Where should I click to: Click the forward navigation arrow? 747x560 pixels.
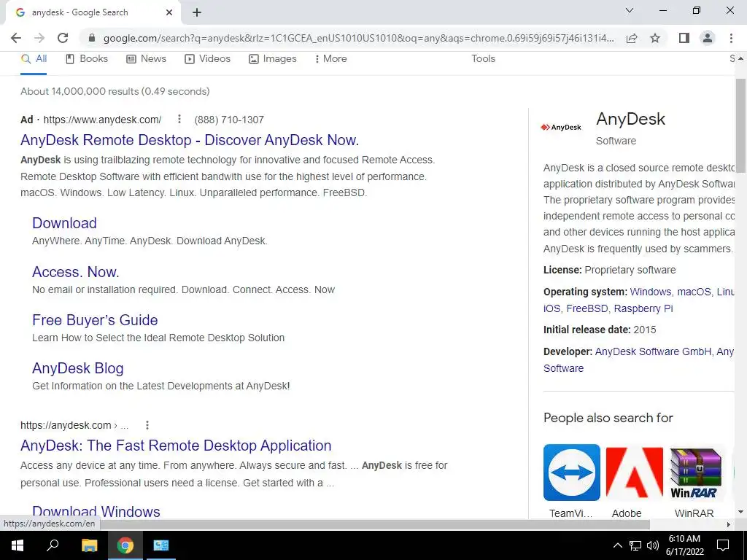tap(39, 38)
